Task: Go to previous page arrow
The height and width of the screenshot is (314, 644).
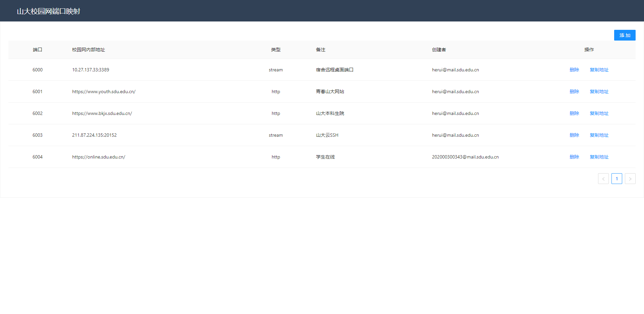Action: 603,179
